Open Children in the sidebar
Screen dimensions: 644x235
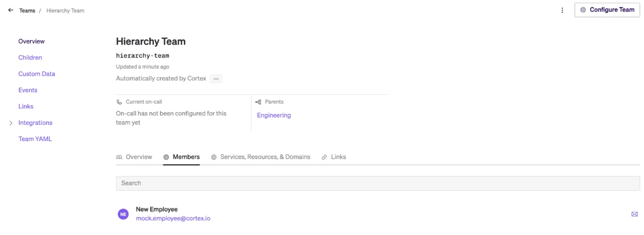click(30, 58)
